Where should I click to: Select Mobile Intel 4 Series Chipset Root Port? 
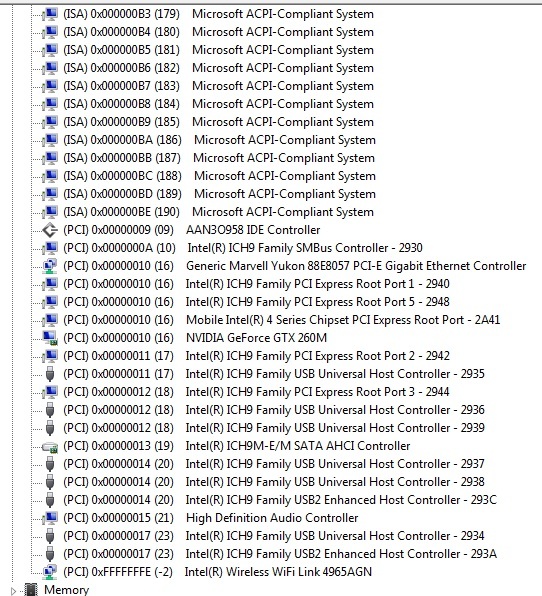point(282,320)
